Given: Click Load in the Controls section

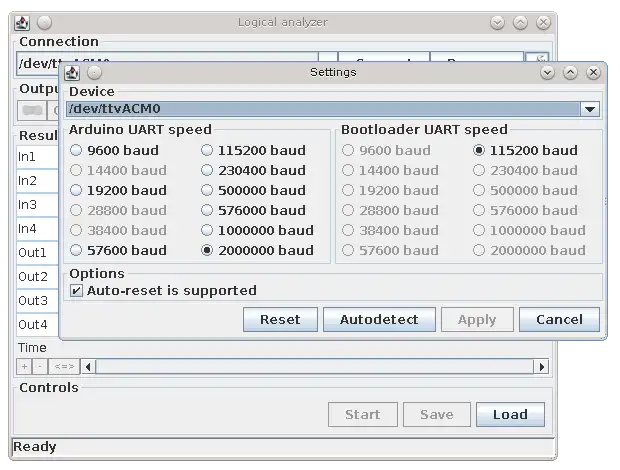Looking at the screenshot, I should click(510, 415).
